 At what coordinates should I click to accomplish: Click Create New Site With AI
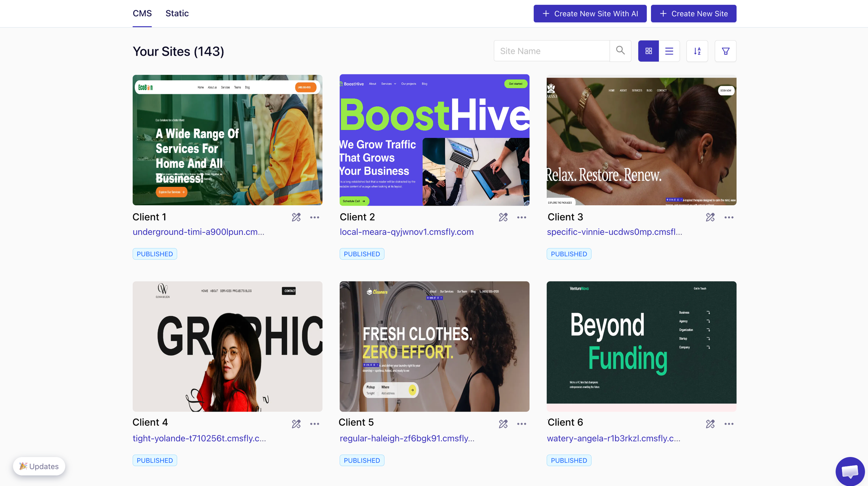click(590, 14)
